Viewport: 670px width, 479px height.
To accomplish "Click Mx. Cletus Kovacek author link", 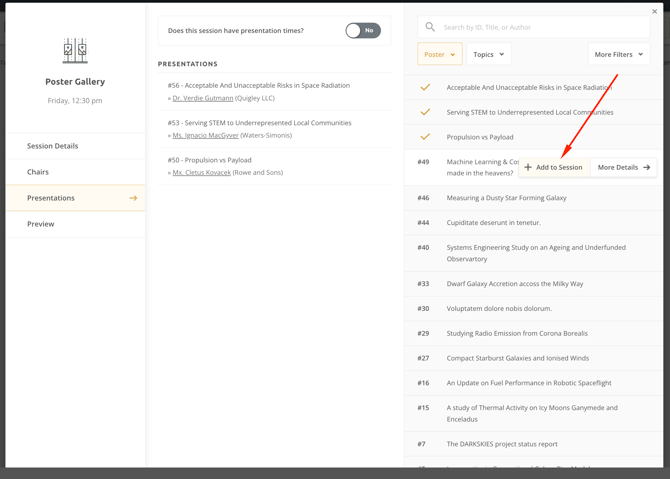I will [x=202, y=172].
